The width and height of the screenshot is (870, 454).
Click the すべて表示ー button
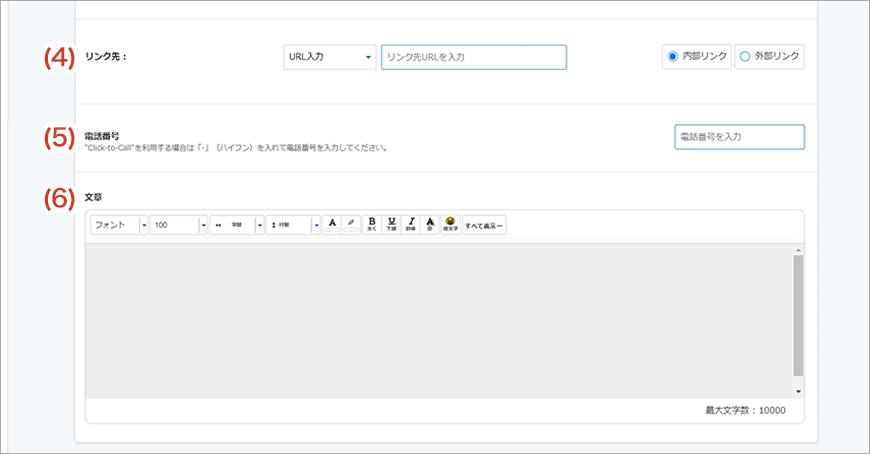click(484, 226)
